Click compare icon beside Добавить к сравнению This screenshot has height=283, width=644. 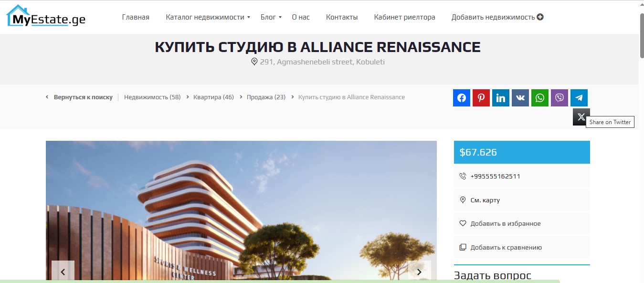(463, 247)
